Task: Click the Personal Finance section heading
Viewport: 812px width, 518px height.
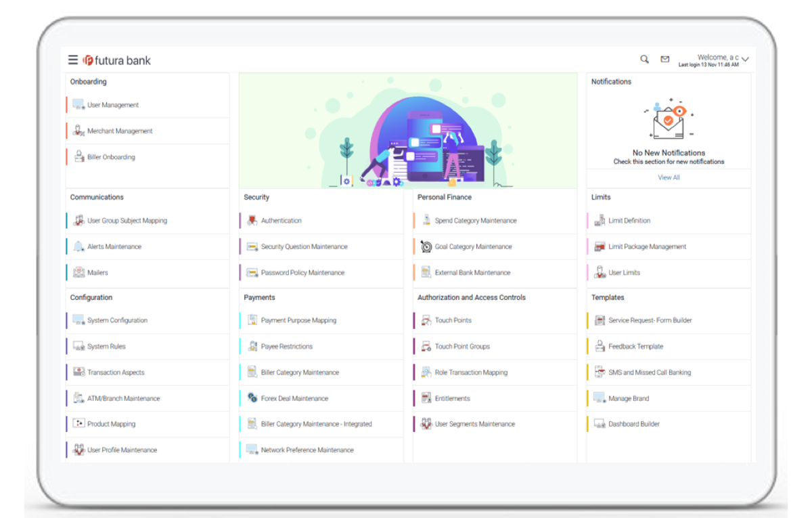Action: pos(445,197)
